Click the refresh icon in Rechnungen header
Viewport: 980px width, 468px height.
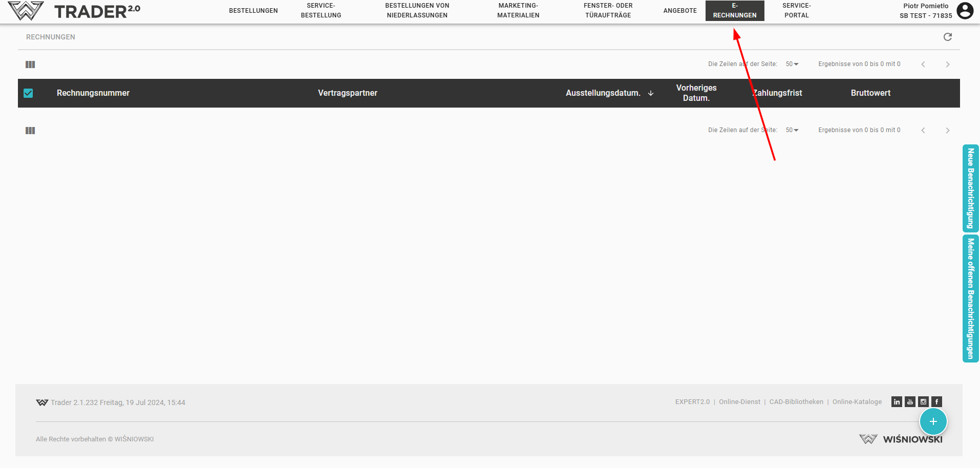[x=947, y=37]
